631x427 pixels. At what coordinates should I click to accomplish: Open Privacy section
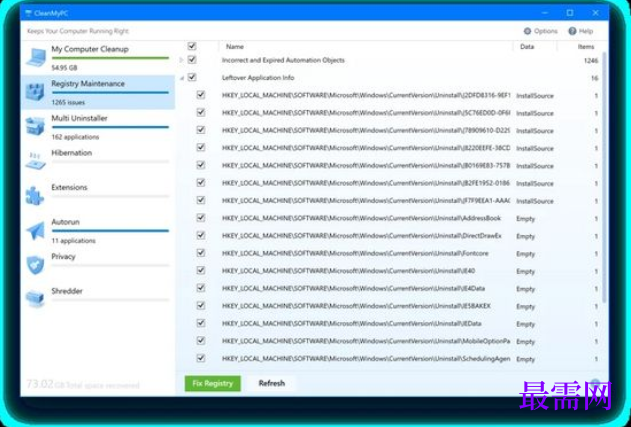(x=98, y=265)
